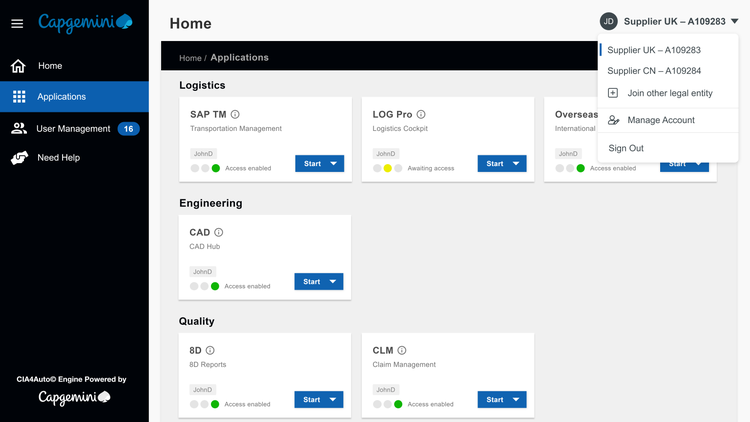Click the Engineering section heading
Screen dimensions: 750x422
tap(210, 203)
